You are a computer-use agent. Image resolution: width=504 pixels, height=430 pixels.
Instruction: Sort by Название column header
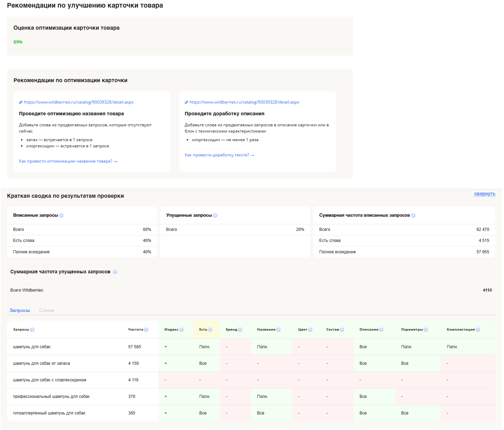[266, 330]
